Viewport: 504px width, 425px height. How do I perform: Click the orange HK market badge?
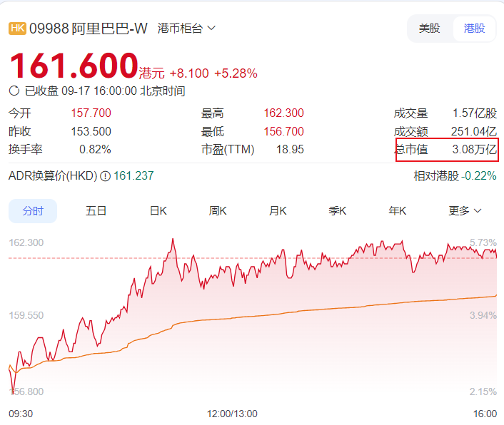pyautogui.click(x=17, y=29)
